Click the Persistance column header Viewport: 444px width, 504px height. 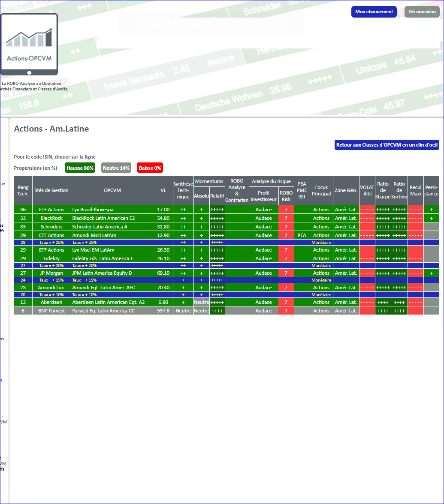point(432,190)
